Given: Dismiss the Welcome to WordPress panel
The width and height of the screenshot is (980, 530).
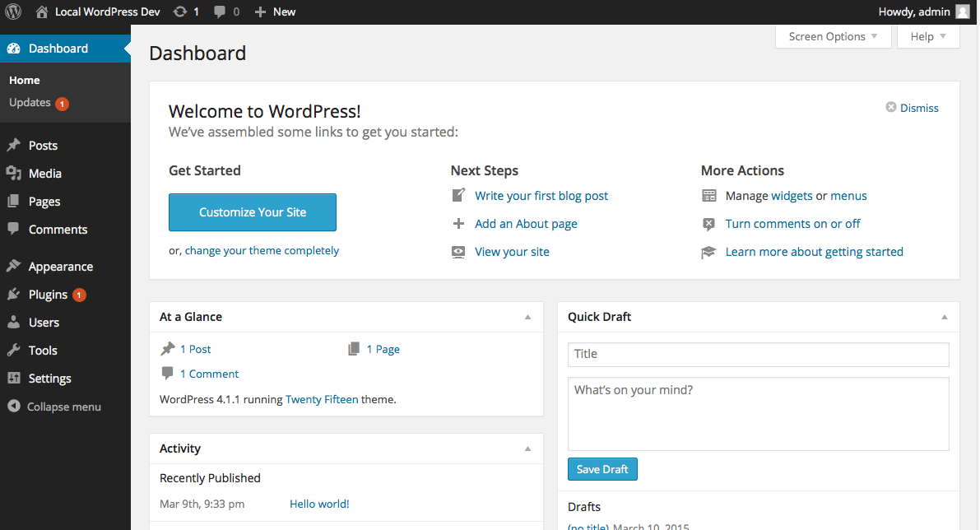Looking at the screenshot, I should tap(912, 108).
